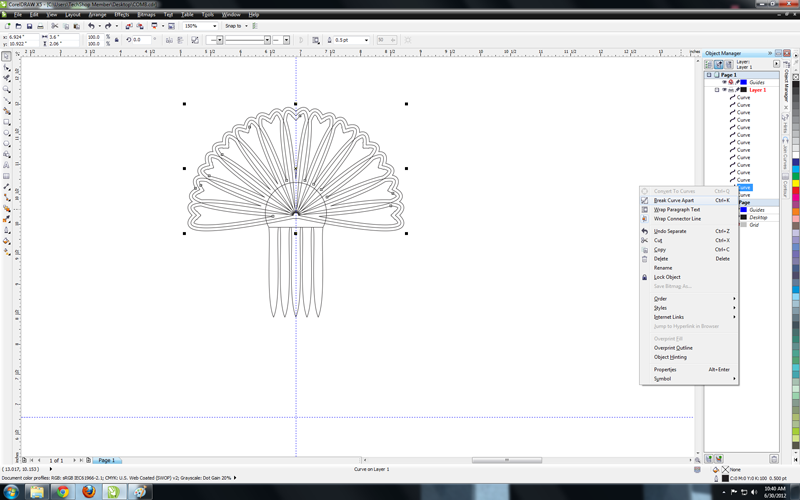Select the Fill tool
The height and width of the screenshot is (500, 800).
point(7,241)
